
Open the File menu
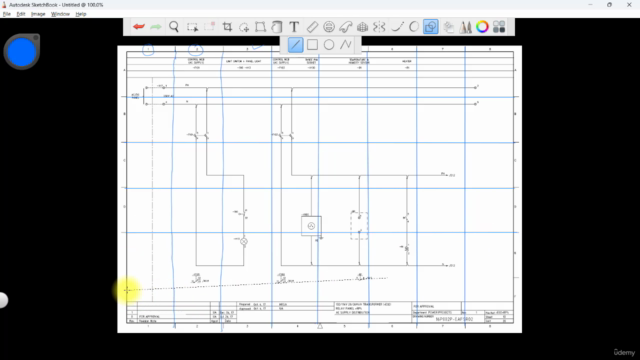pos(7,14)
